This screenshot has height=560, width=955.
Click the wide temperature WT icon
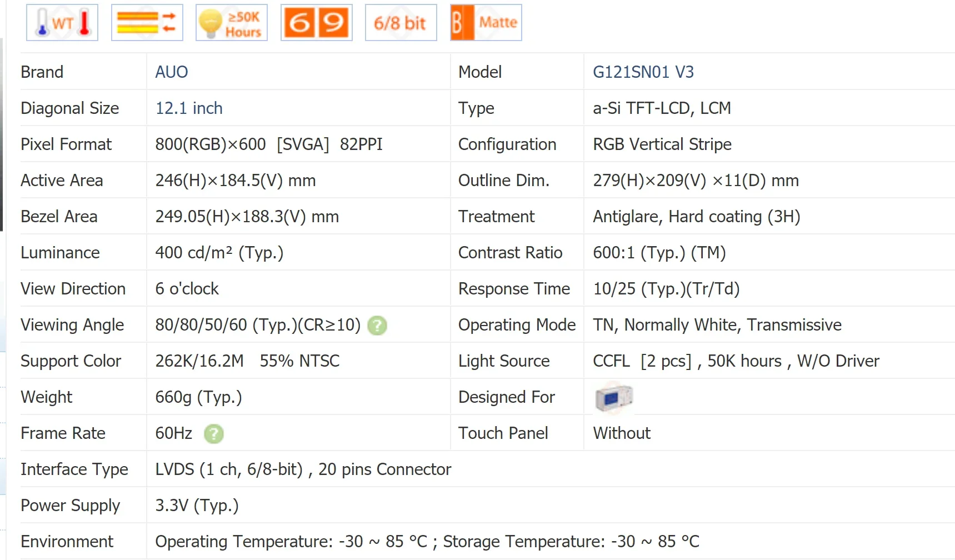click(62, 22)
